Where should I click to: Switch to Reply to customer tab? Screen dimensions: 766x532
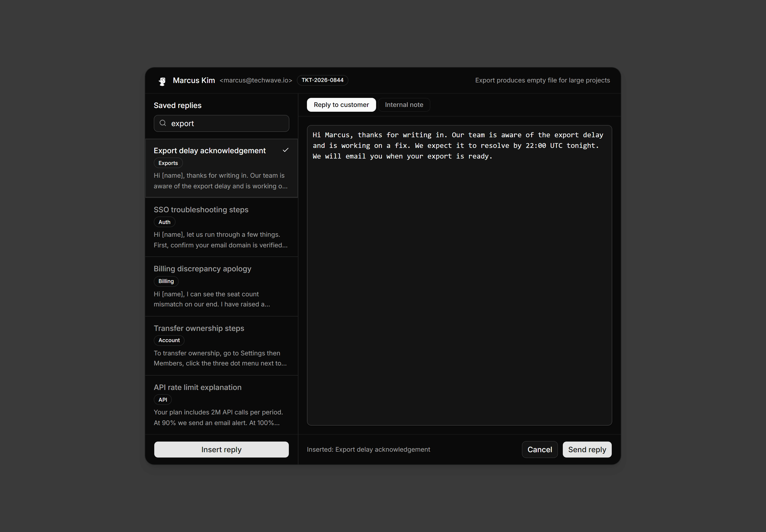[341, 105]
